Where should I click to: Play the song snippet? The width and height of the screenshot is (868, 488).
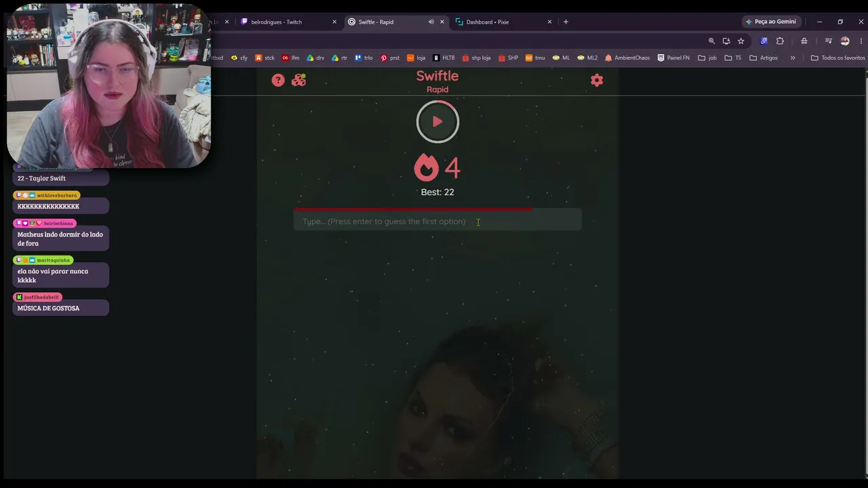tap(437, 122)
